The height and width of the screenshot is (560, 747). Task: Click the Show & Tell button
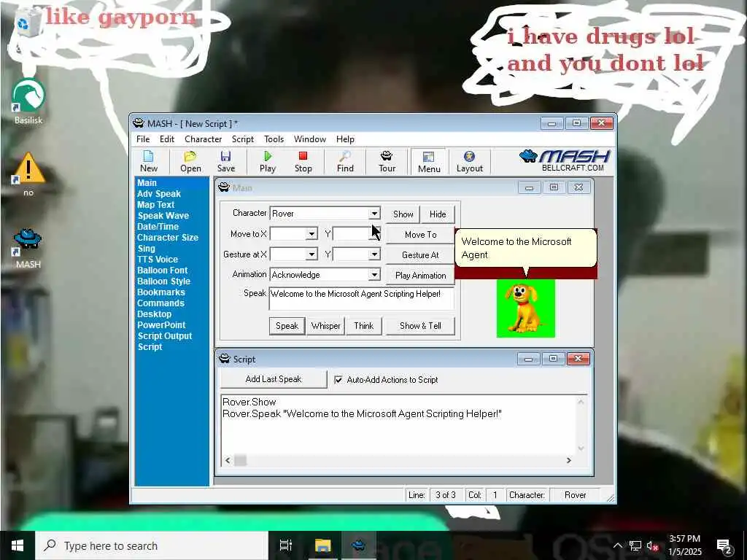click(x=420, y=326)
